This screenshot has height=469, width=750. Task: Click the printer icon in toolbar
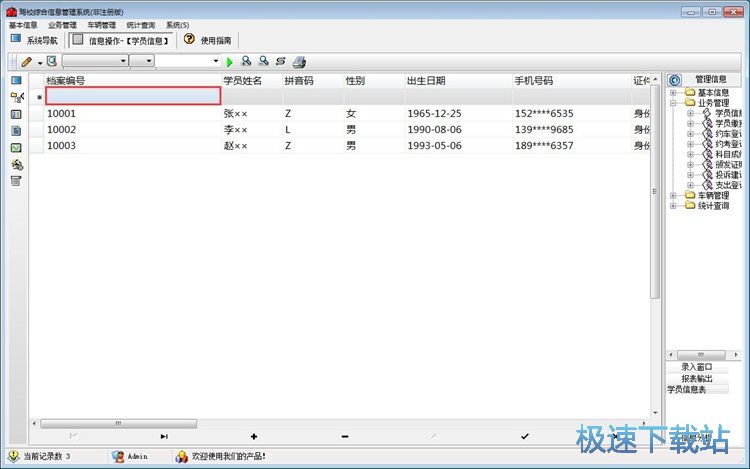coord(298,62)
